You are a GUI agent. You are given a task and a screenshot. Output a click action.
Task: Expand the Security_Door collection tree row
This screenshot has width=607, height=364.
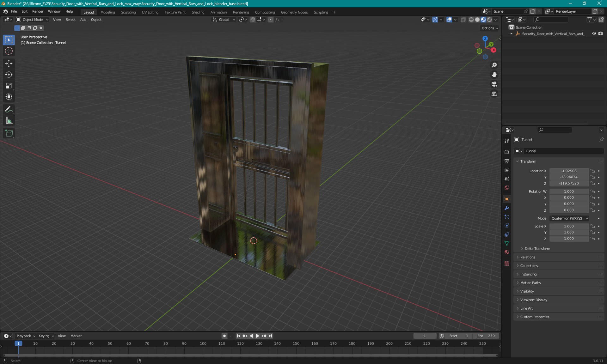[511, 33]
